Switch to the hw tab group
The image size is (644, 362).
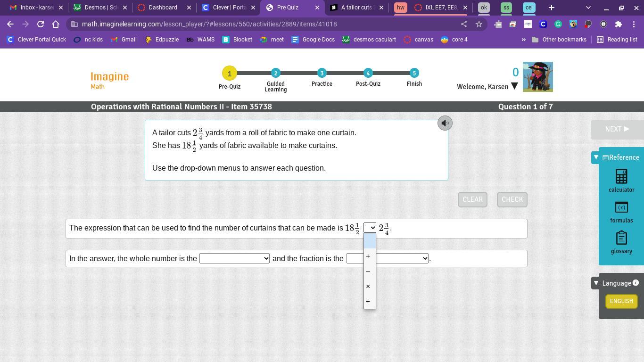[x=401, y=8]
